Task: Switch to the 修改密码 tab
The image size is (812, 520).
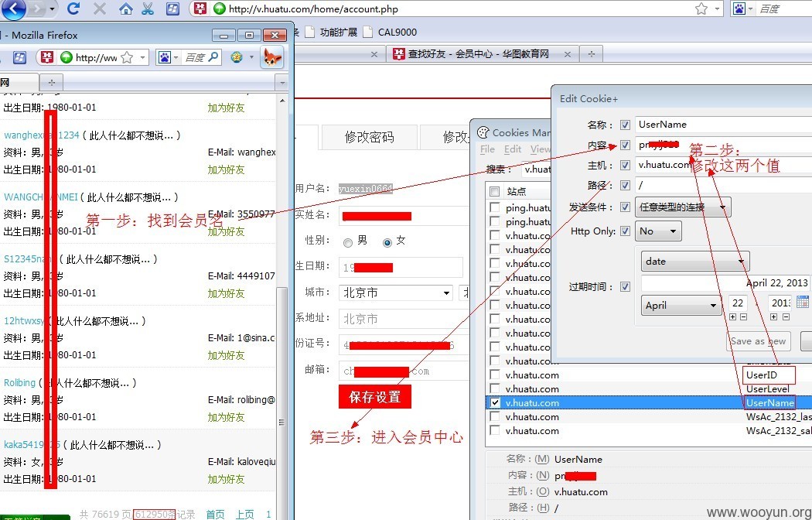Action: pyautogui.click(x=369, y=137)
